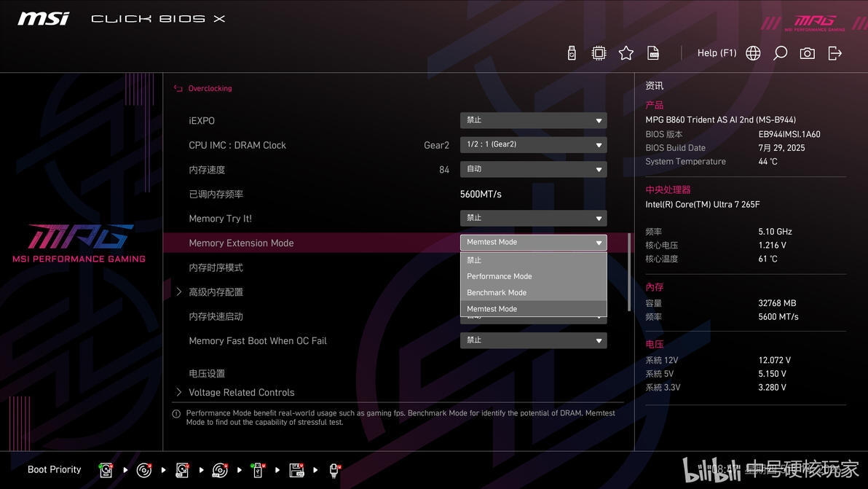Click the MSI logo
Screen dimensions: 868x489
pos(43,19)
